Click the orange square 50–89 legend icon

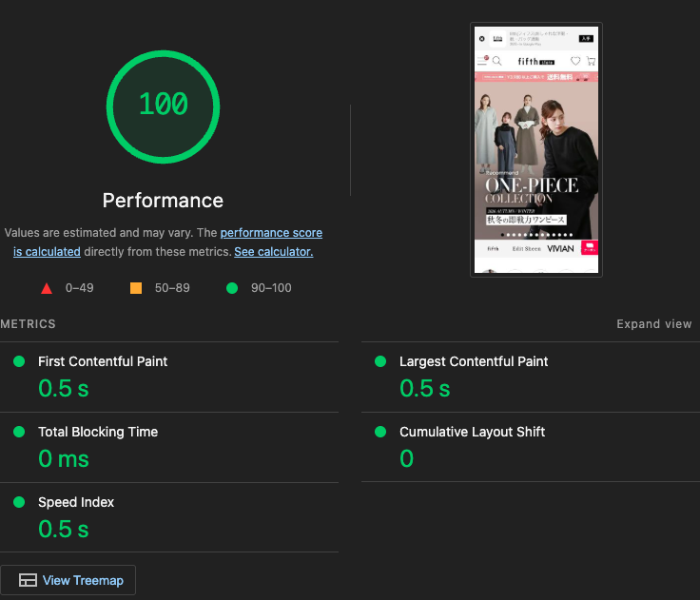coord(136,288)
